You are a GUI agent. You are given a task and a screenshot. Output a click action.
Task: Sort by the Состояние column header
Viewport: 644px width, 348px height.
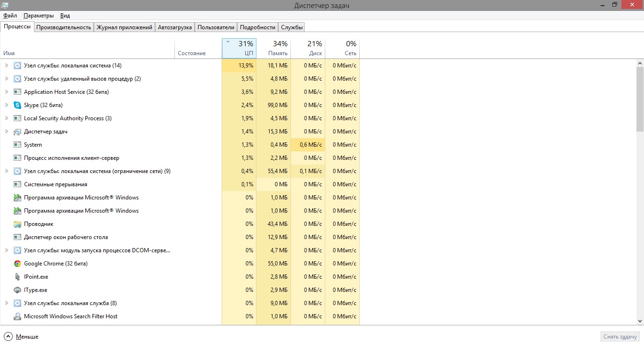click(x=198, y=48)
